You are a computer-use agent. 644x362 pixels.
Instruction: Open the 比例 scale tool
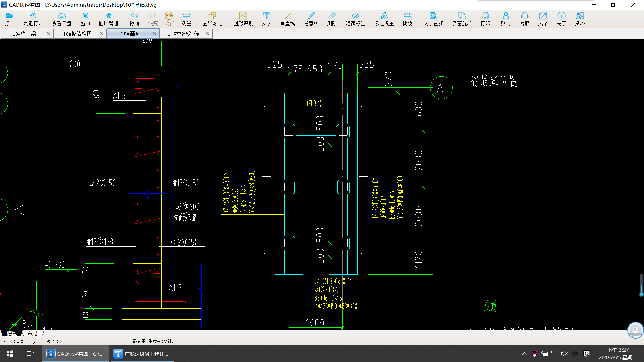[408, 19]
